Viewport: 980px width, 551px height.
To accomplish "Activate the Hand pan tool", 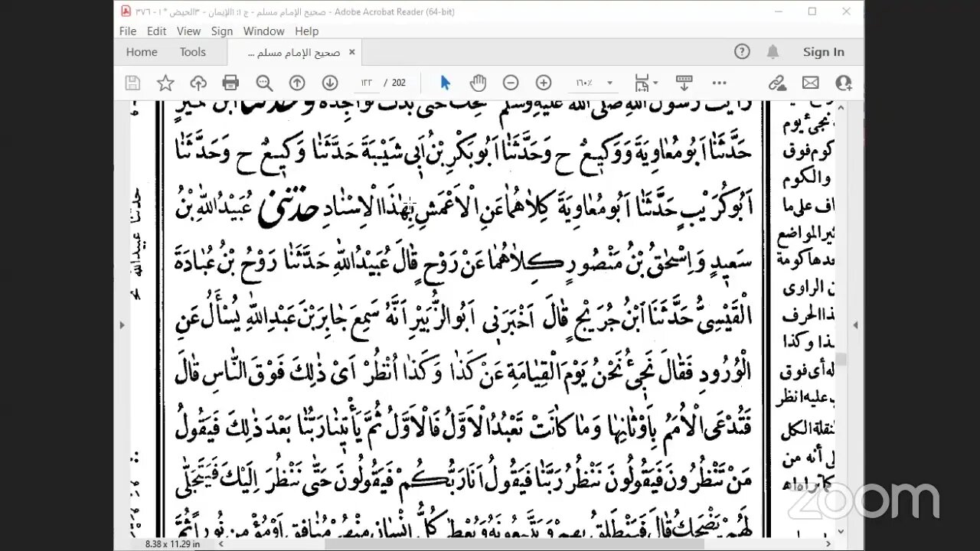I will 478,83.
